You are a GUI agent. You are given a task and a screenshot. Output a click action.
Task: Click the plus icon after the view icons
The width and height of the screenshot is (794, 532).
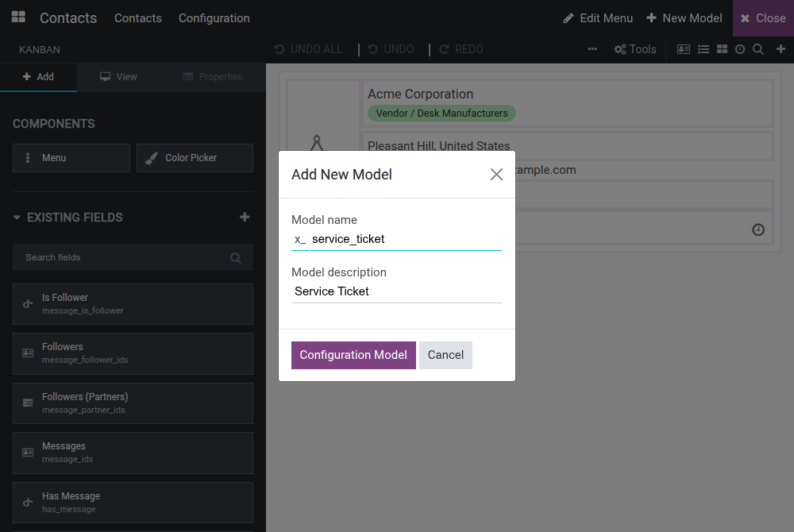pos(781,49)
